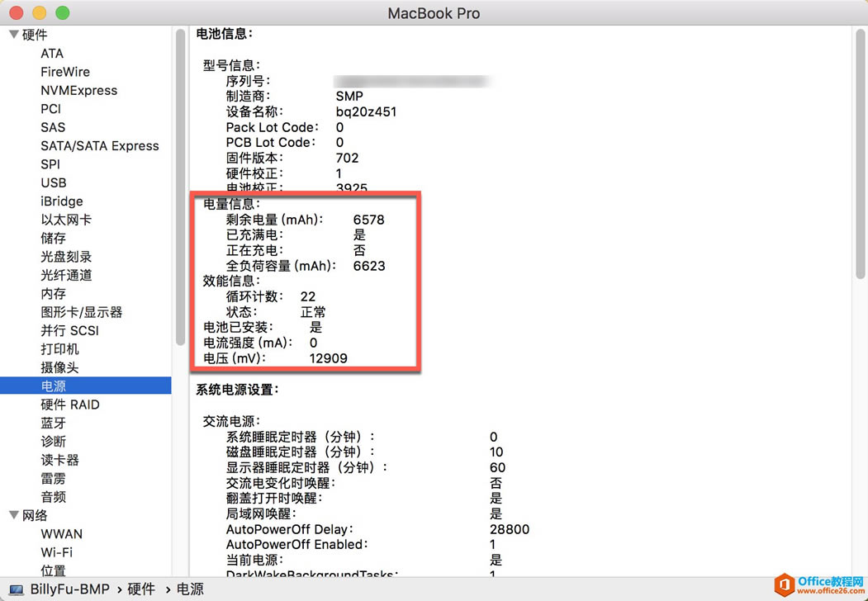The height and width of the screenshot is (601, 868).
Task: Click the device name bq20z451
Action: coord(366,111)
